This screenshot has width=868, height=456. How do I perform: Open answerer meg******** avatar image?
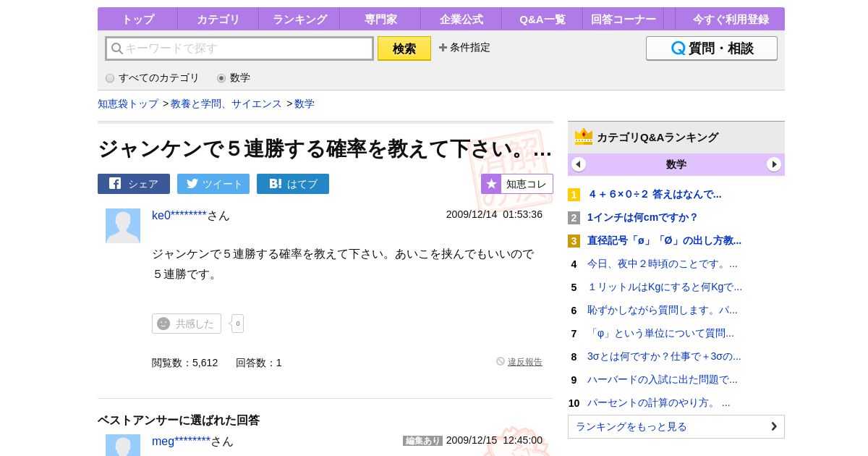(123, 445)
